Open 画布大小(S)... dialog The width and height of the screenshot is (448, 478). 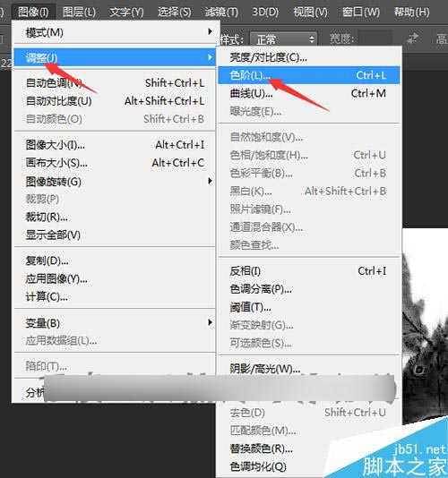[x=115, y=163]
